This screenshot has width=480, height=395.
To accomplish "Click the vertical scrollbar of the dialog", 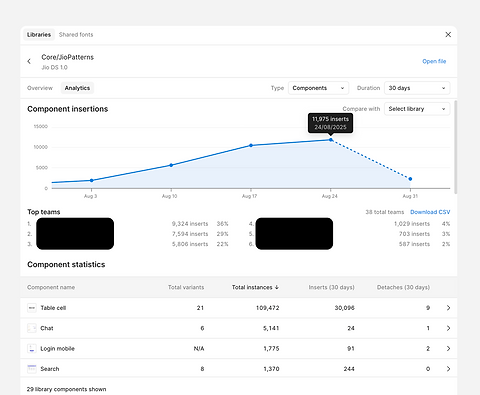I will [455, 147].
